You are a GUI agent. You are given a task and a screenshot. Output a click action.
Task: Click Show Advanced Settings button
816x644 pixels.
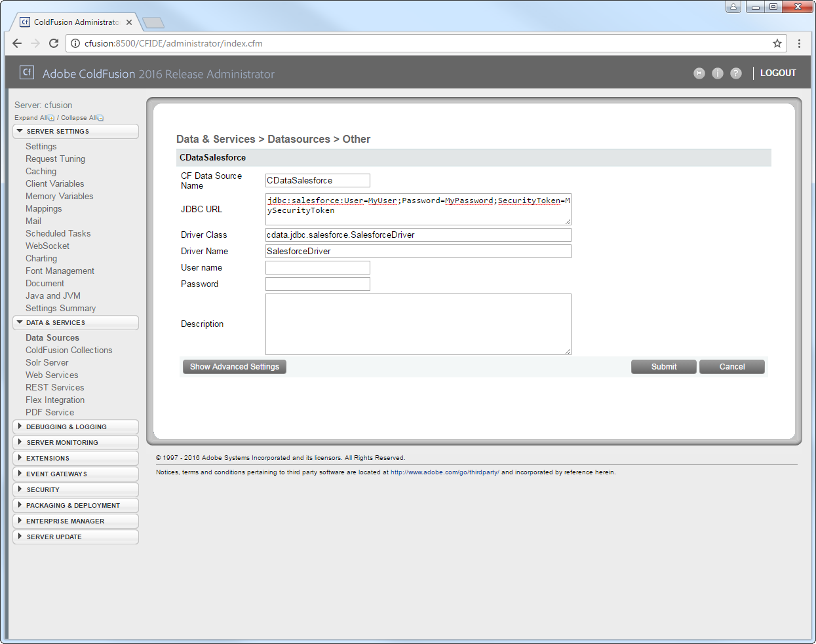coord(235,367)
